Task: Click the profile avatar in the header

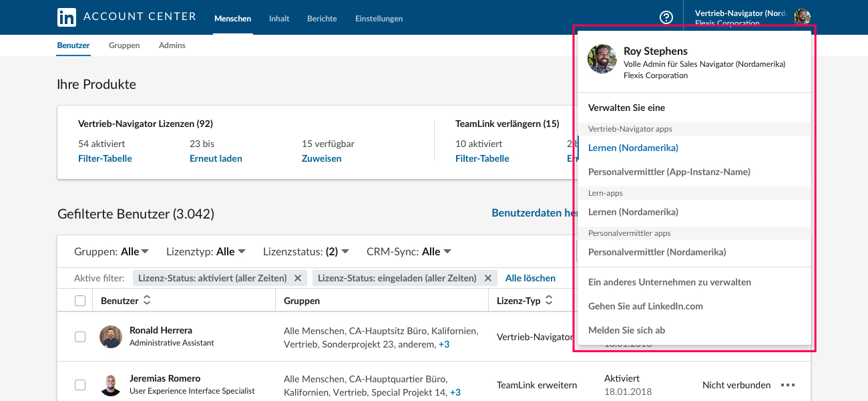Action: 802,17
